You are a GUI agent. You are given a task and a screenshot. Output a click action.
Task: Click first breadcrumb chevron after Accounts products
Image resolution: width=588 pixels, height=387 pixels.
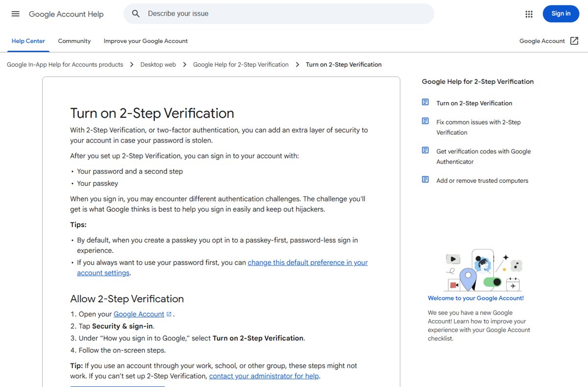point(132,65)
